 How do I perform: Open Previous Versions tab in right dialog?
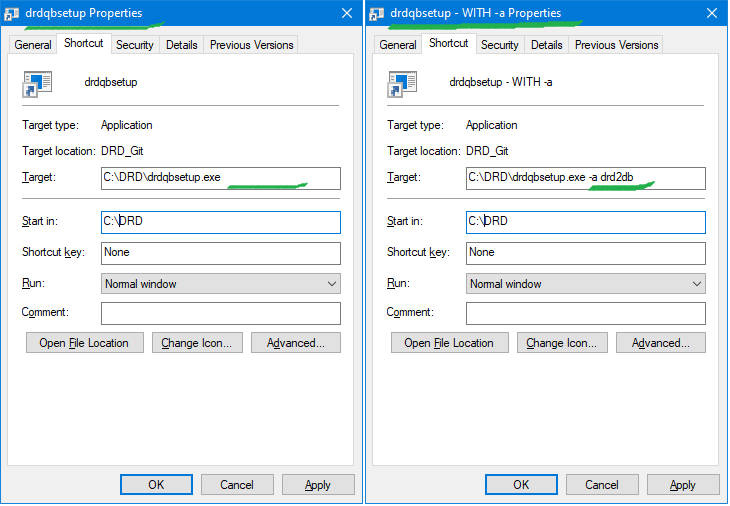pos(616,45)
